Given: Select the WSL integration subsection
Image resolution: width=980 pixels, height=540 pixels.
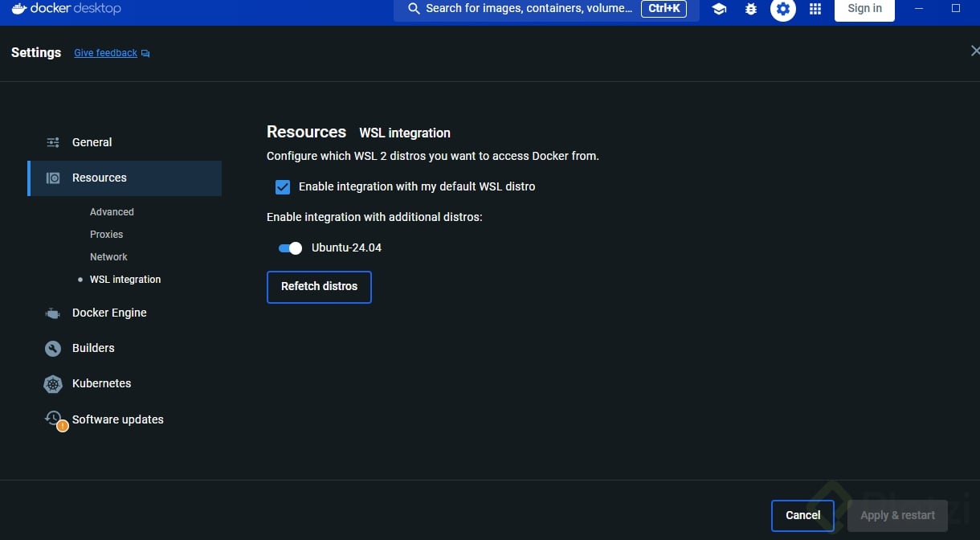Looking at the screenshot, I should (125, 280).
